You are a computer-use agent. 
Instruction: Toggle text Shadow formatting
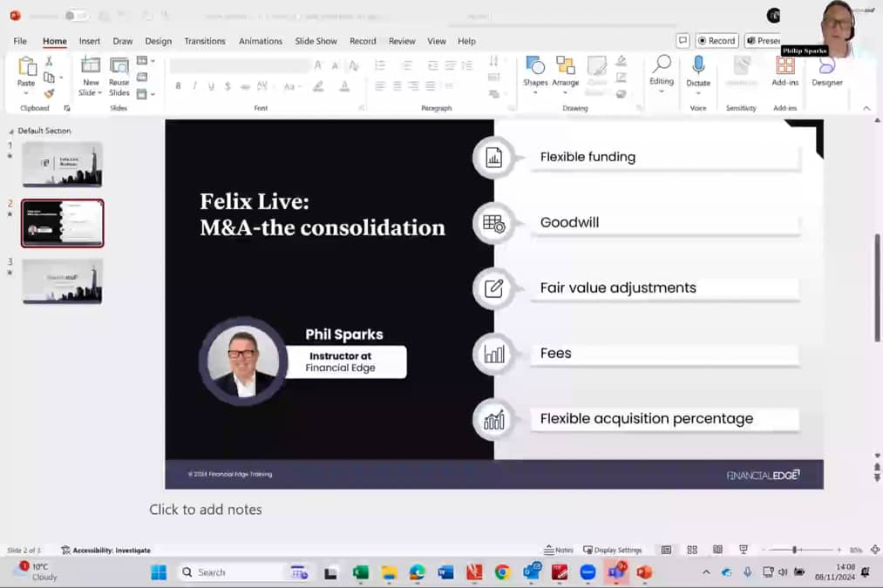point(228,86)
